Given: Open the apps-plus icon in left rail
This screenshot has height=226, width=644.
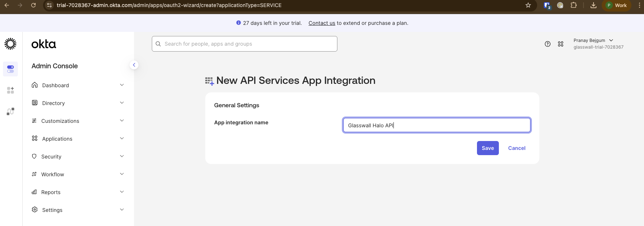Looking at the screenshot, I should coord(10,90).
